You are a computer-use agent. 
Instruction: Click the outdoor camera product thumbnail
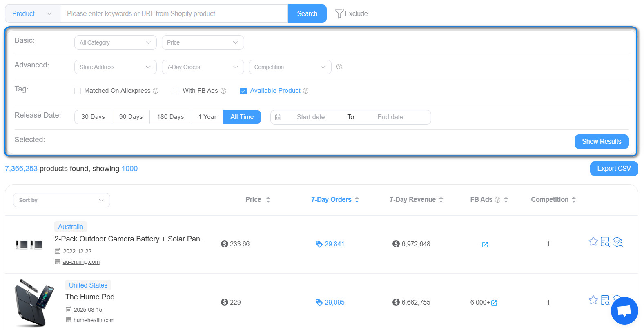click(29, 245)
